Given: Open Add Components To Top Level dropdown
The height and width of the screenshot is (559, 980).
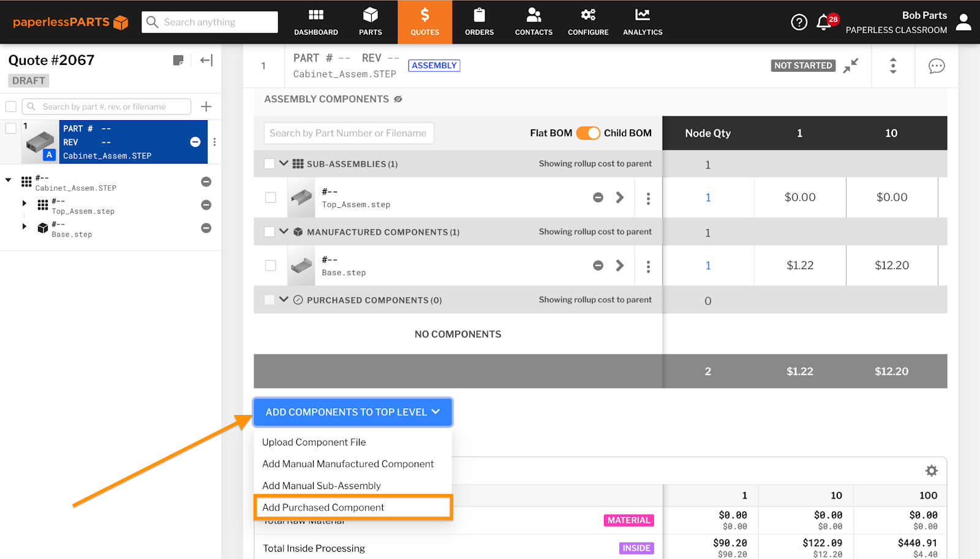Looking at the screenshot, I should pyautogui.click(x=353, y=412).
